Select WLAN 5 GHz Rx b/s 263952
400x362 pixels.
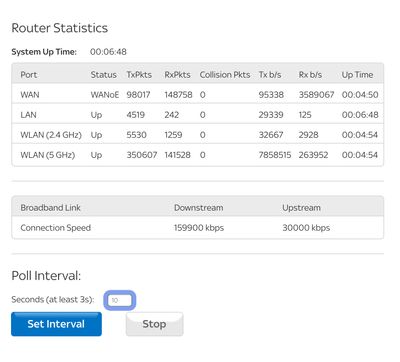point(313,155)
